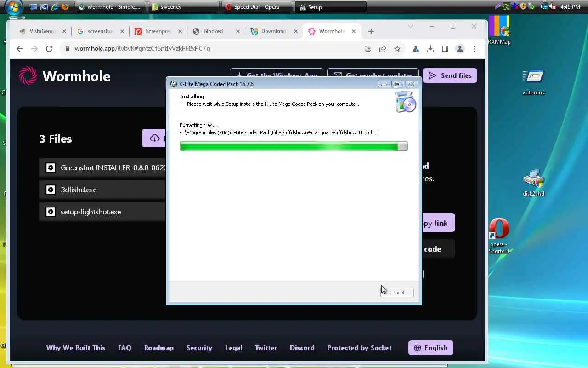Image resolution: width=588 pixels, height=368 pixels.
Task: Click Get product updates button
Action: [x=373, y=73]
